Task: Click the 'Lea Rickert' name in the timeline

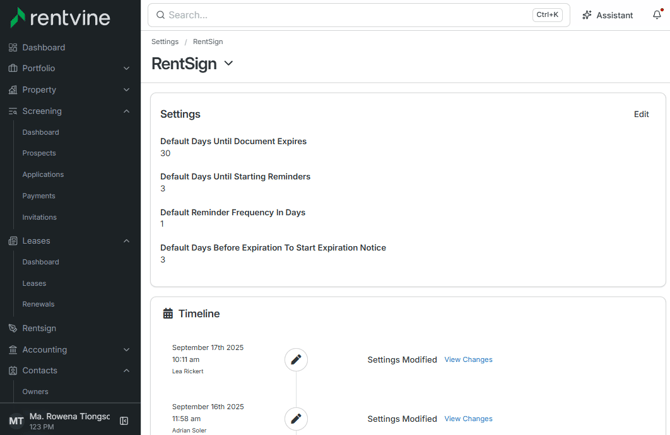Action: click(x=188, y=371)
